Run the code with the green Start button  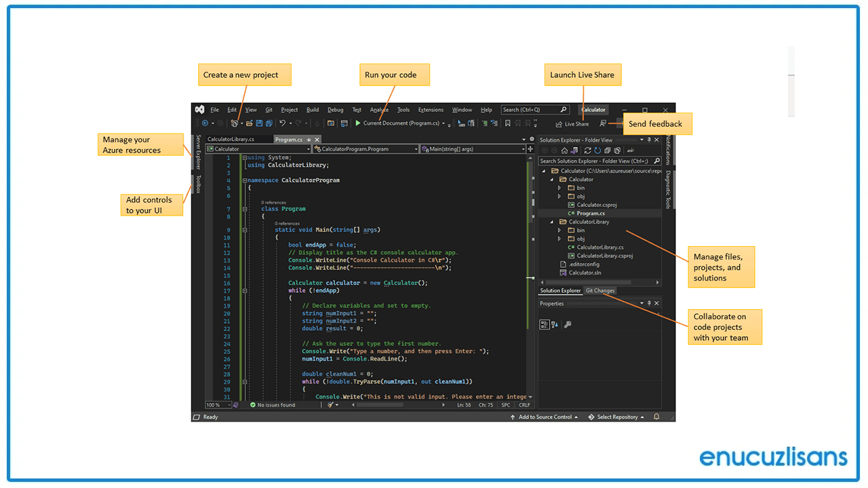(357, 123)
